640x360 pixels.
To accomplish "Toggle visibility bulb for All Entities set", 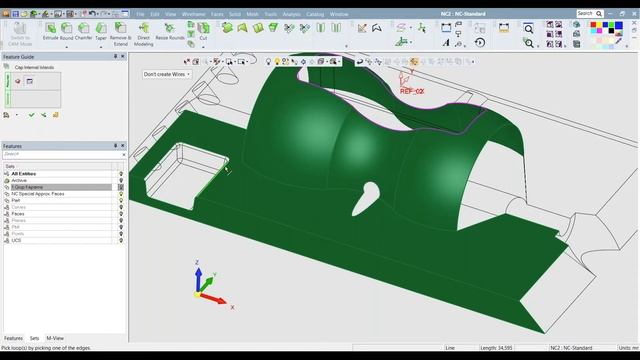I will coord(121,174).
